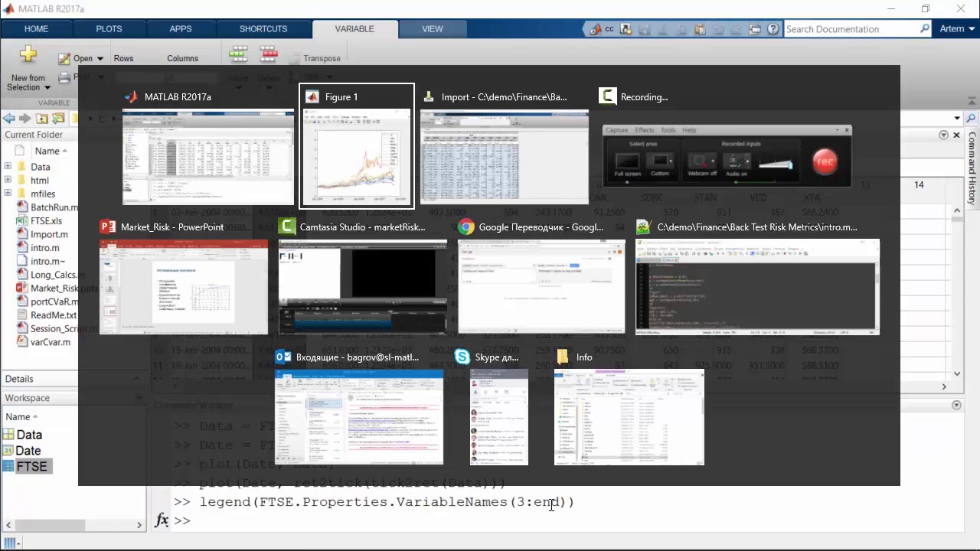Close the Variables editor panel
980x551 pixels.
(x=956, y=135)
